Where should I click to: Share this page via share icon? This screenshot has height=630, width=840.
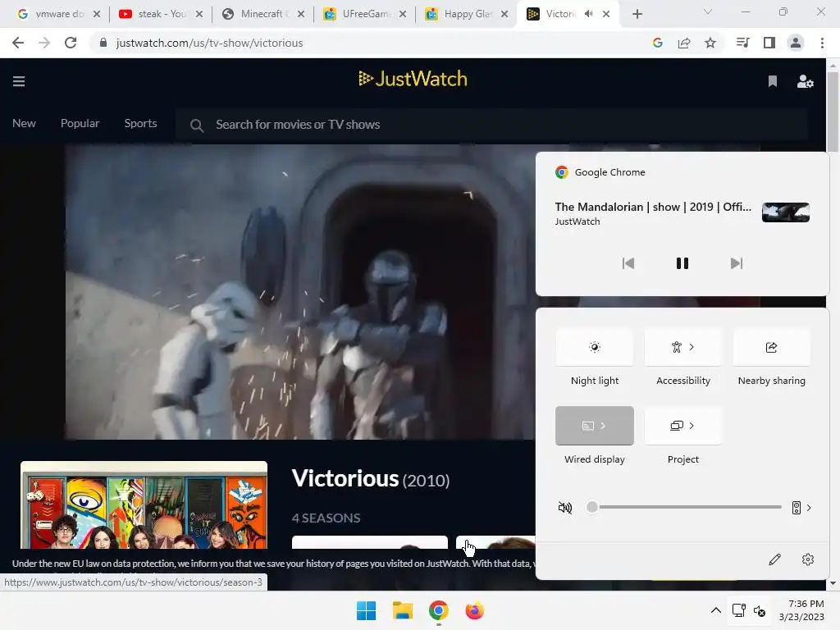coord(684,43)
